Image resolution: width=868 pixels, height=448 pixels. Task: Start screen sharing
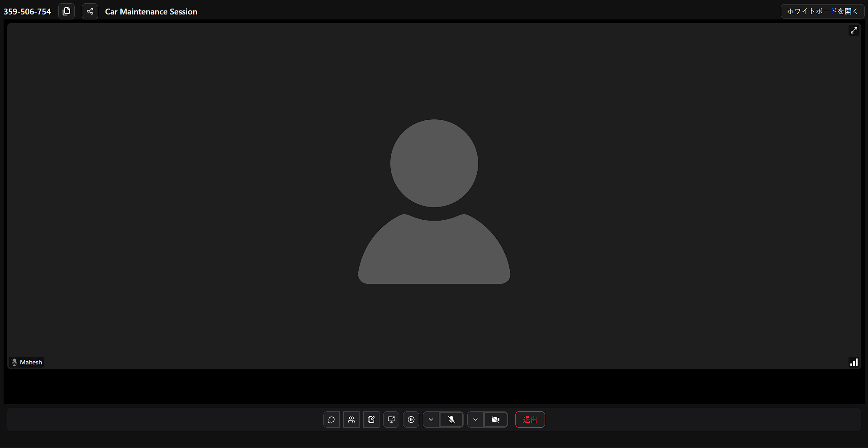tap(391, 420)
